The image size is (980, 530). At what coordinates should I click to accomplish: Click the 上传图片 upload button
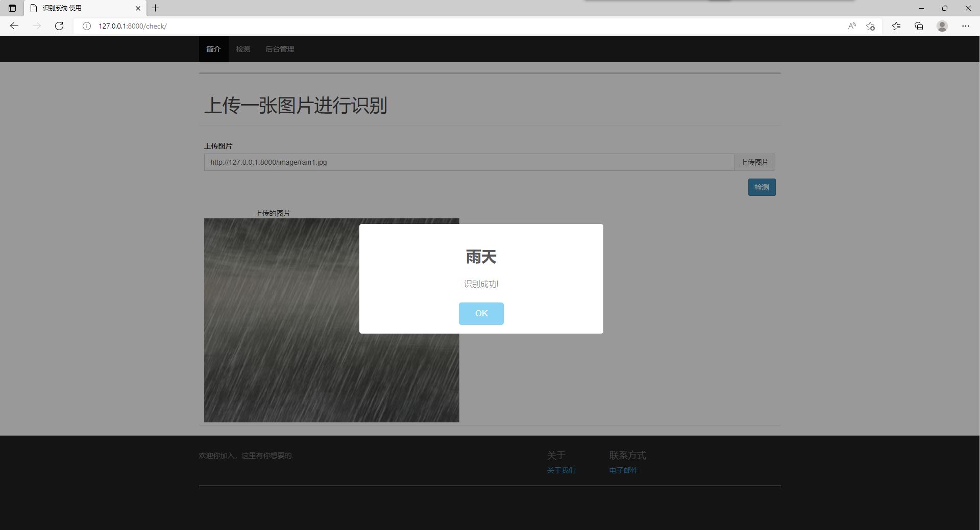pyautogui.click(x=754, y=162)
